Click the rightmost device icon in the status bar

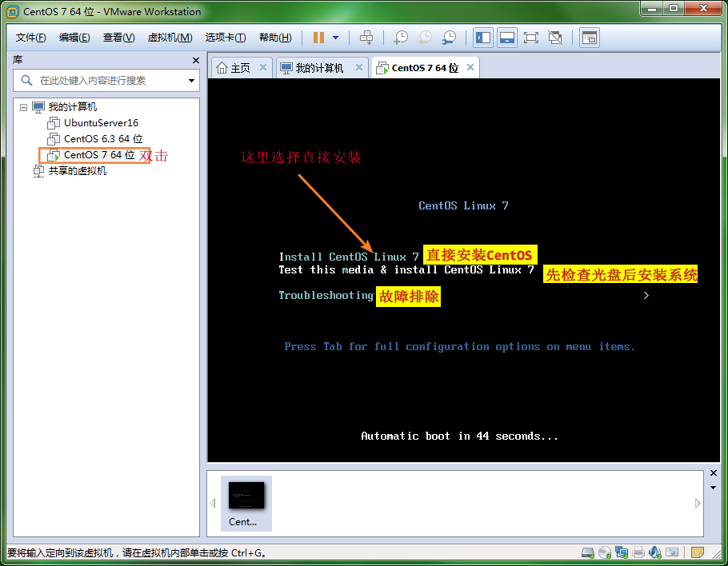pos(672,552)
